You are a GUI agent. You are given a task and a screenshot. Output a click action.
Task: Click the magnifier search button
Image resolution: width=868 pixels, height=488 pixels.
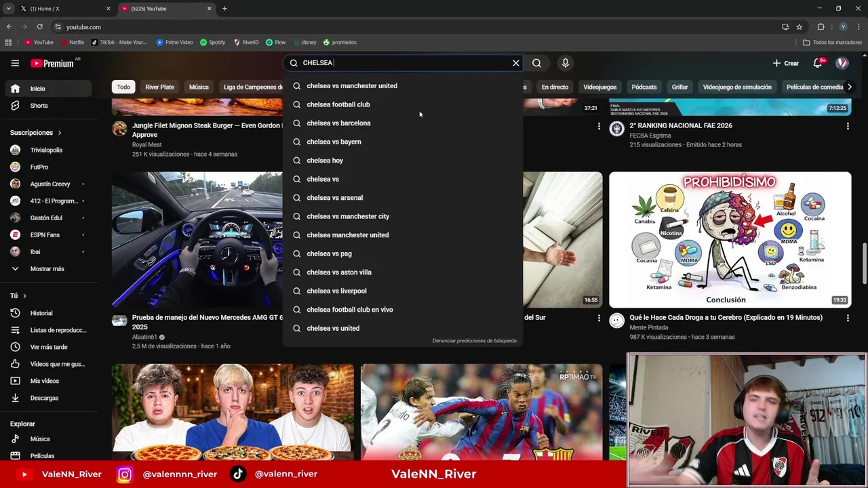(536, 63)
